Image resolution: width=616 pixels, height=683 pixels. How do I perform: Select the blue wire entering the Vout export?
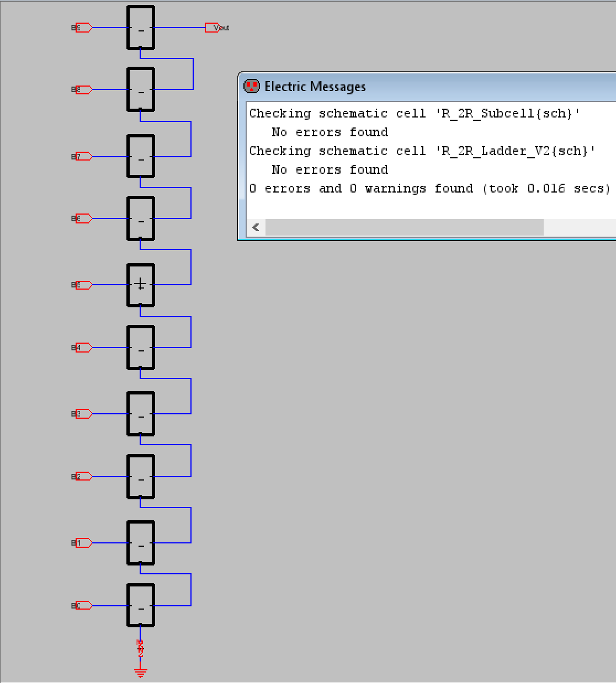click(179, 28)
